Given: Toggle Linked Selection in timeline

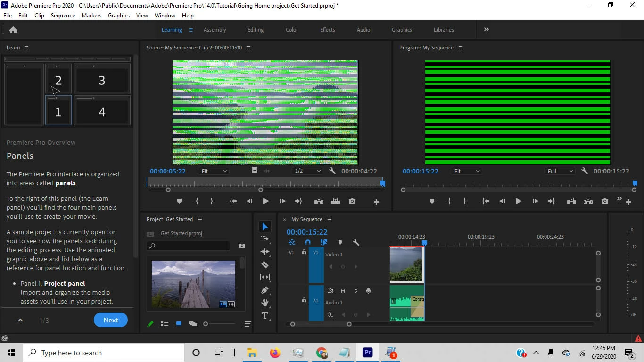Looking at the screenshot, I should point(323,242).
